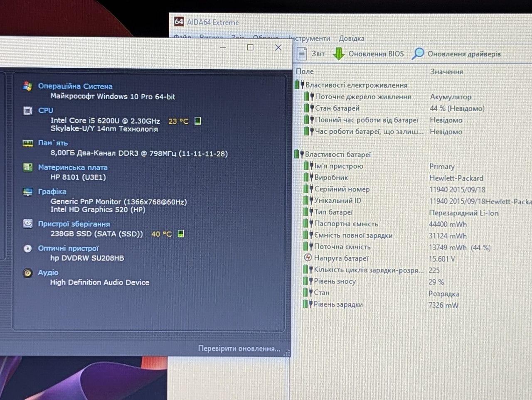Screen dimensions: 532x400
Task: Click the 40 °C SSD temperature
Action: tap(161, 234)
